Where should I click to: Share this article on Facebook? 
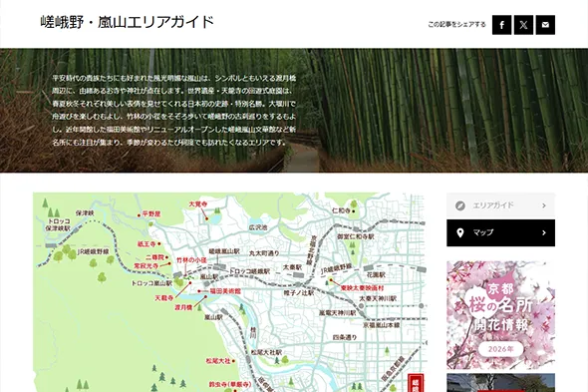point(501,25)
